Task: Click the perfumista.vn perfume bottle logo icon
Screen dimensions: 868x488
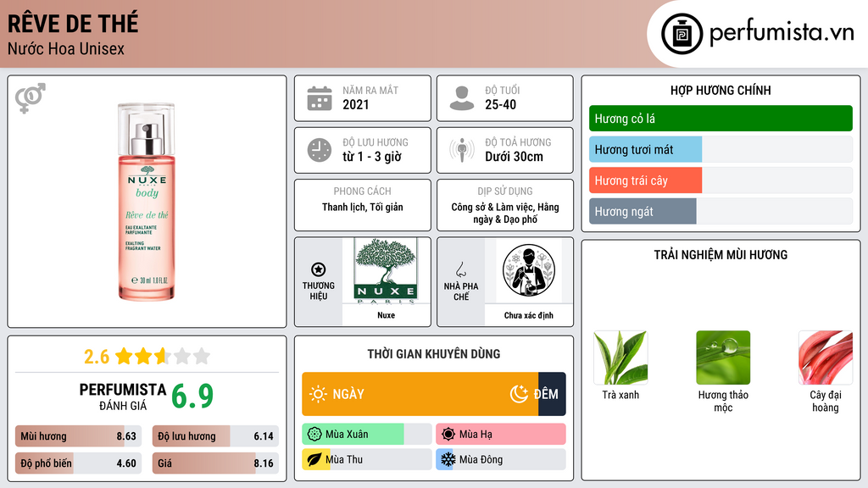Action: 682,34
